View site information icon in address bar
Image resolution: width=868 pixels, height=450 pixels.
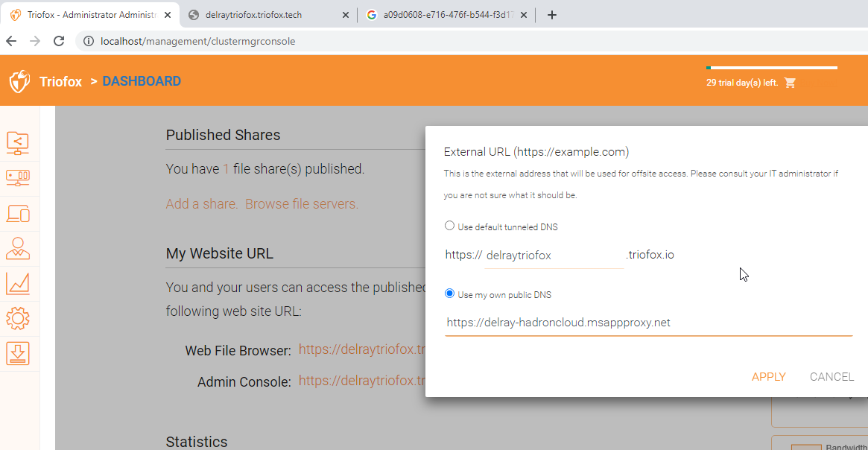tap(88, 41)
